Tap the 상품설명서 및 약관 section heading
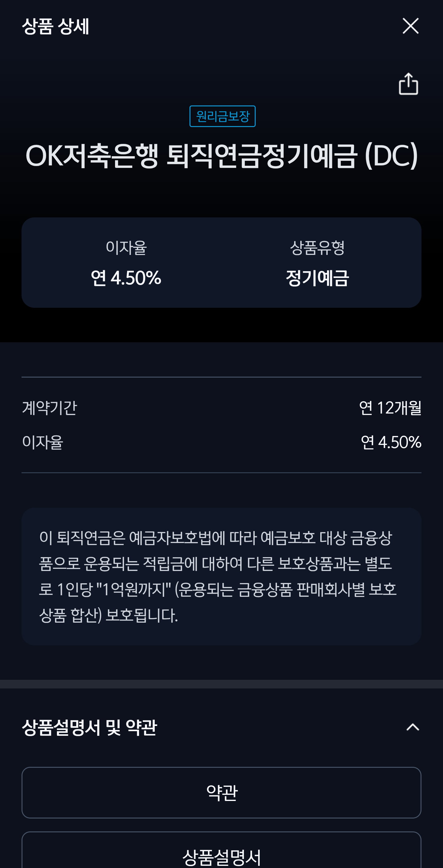 click(x=89, y=727)
